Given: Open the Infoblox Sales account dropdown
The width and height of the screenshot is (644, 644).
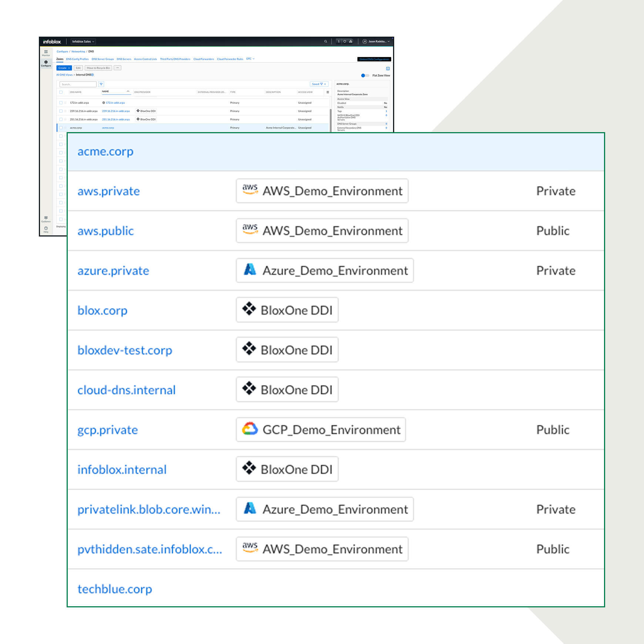Looking at the screenshot, I should pyautogui.click(x=83, y=41).
